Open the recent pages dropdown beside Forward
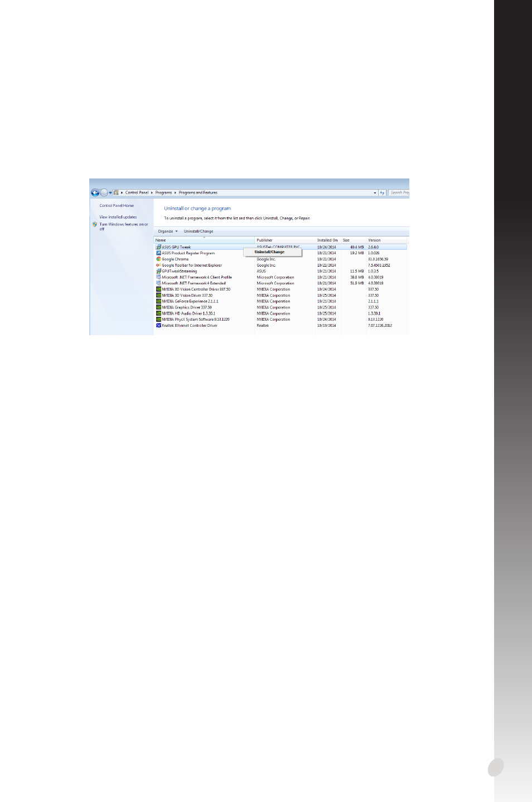Screen dimensions: 532x802 [110, 192]
